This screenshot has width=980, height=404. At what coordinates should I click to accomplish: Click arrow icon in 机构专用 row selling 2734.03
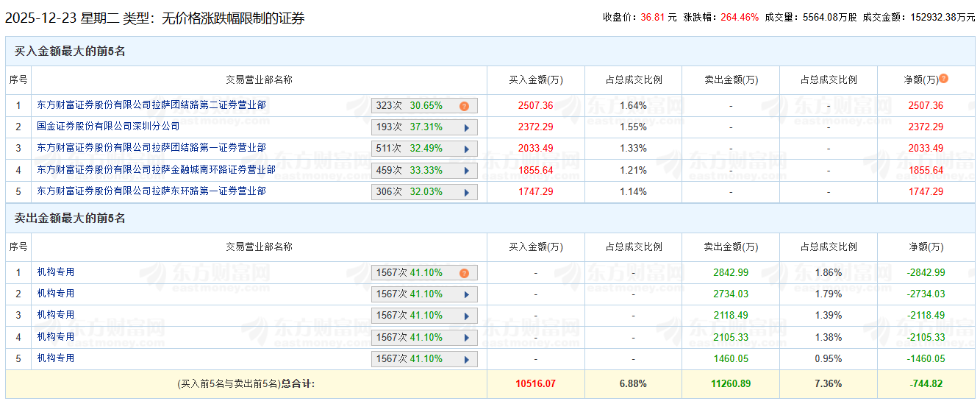(466, 294)
